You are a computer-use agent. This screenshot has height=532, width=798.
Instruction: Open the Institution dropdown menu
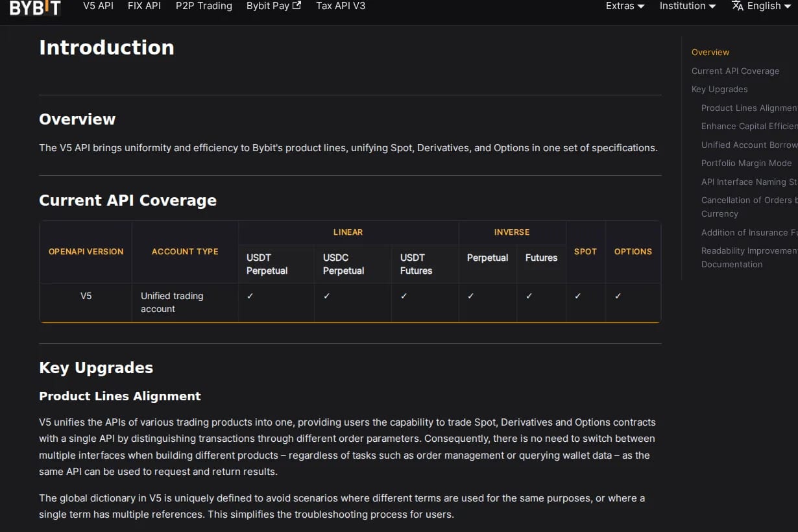688,6
